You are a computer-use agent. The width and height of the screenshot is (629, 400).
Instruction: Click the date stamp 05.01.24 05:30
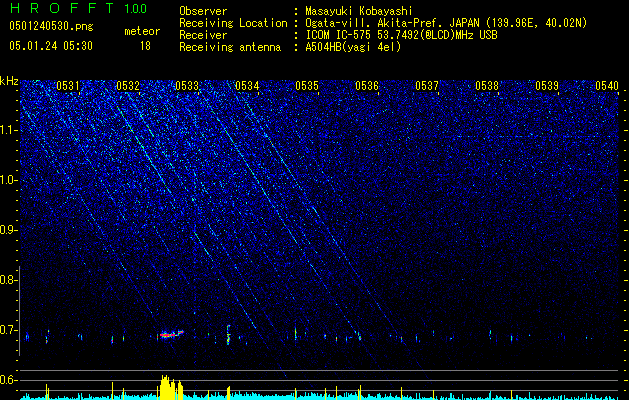pyautogui.click(x=51, y=46)
